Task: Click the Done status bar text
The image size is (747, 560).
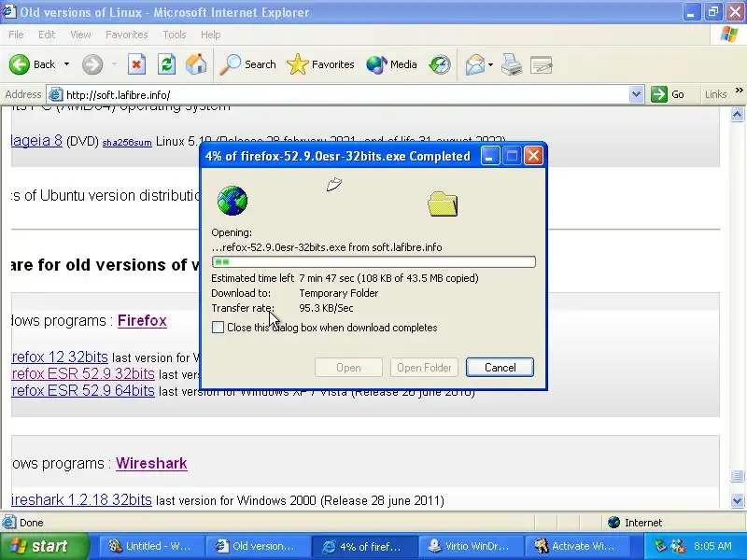Action: [32, 523]
